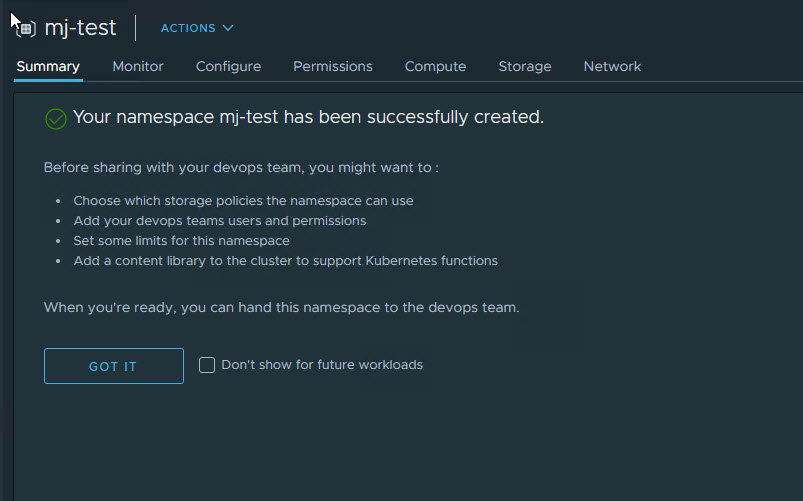The width and height of the screenshot is (803, 501).
Task: Click the hand namespace to devops sentence
Action: pos(281,307)
